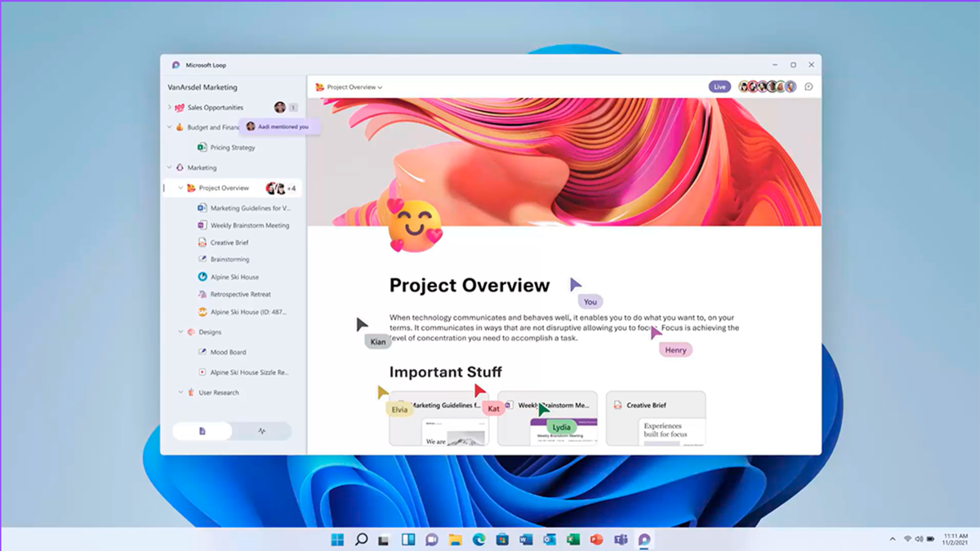
Task: Collapse the Designs section
Action: coord(181,332)
